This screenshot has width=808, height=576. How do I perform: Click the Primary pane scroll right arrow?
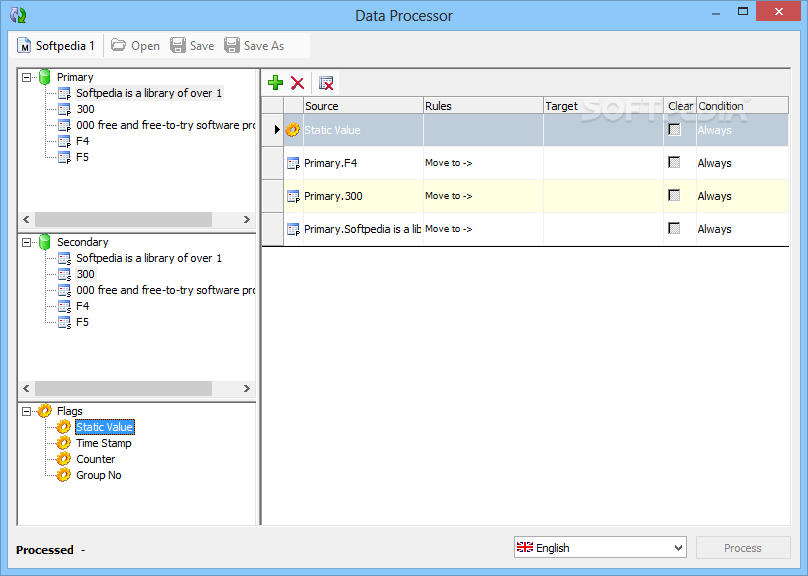click(247, 219)
